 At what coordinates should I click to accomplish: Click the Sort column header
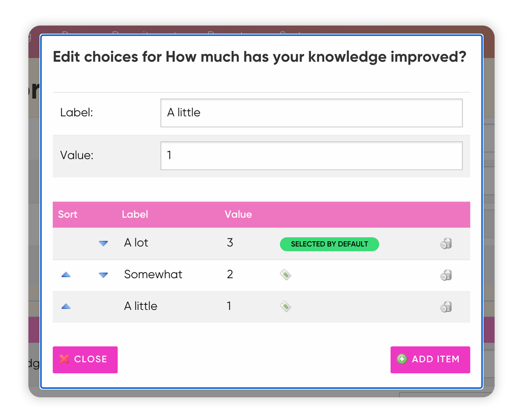point(68,214)
